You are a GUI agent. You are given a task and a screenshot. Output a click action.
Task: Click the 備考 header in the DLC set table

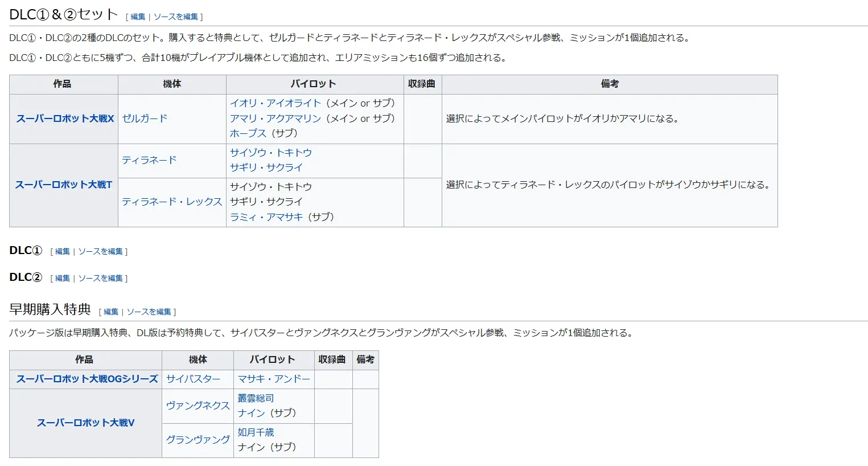pos(610,84)
